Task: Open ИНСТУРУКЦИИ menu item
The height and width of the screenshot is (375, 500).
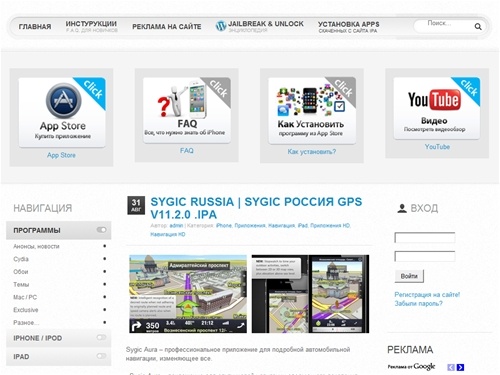Action: click(x=91, y=24)
